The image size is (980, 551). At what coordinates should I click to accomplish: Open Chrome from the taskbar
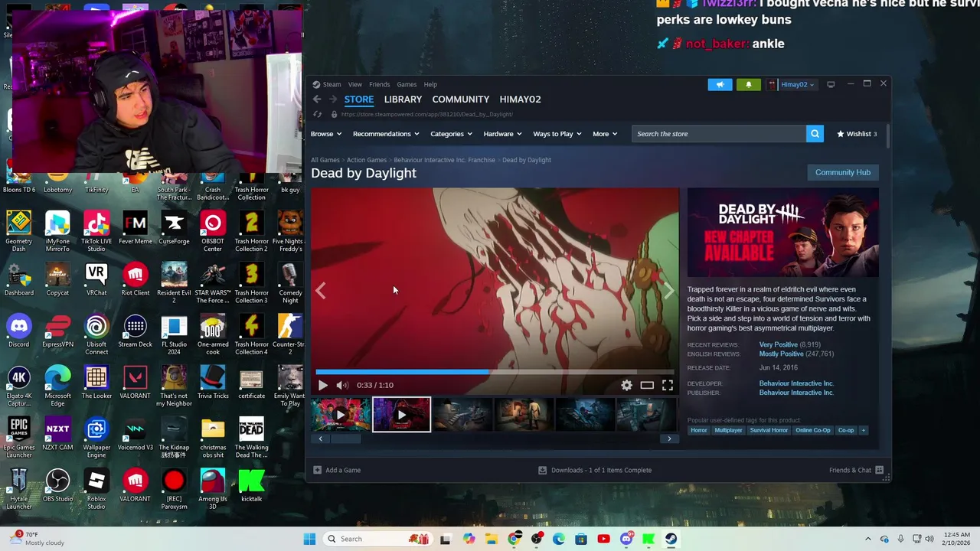(x=514, y=539)
